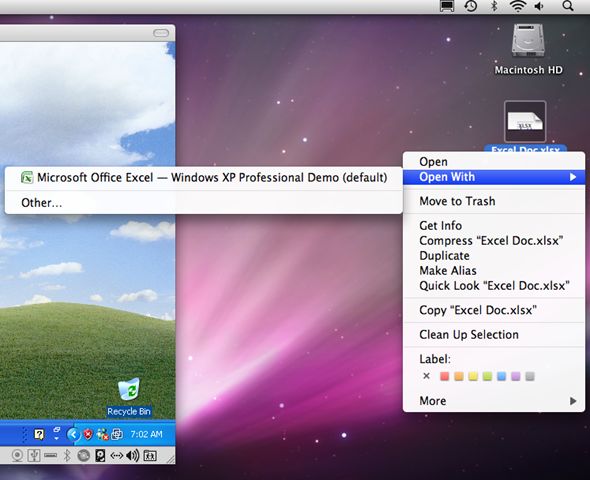Select Copy "Excel Doc.xlsx"
Image resolution: width=590 pixels, height=480 pixels.
pyautogui.click(x=494, y=310)
